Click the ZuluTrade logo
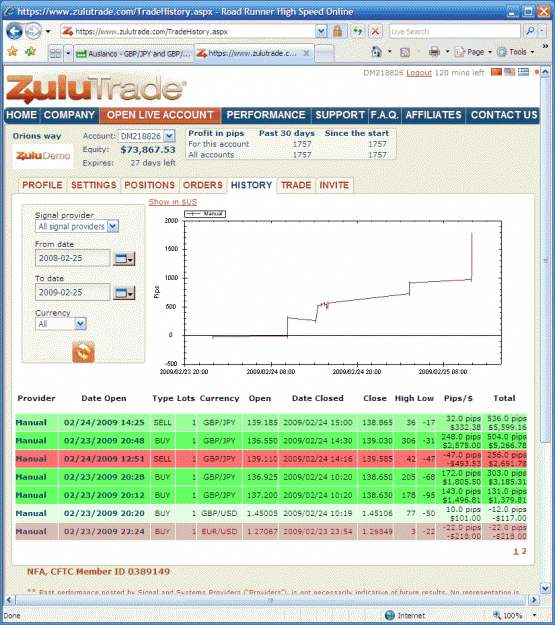This screenshot has height=625, width=555. coord(96,88)
